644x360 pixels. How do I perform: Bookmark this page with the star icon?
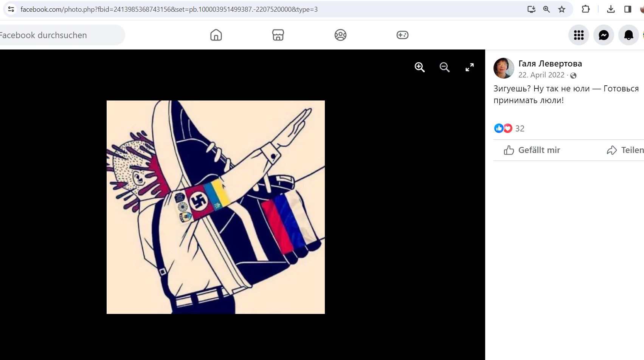coord(562,9)
